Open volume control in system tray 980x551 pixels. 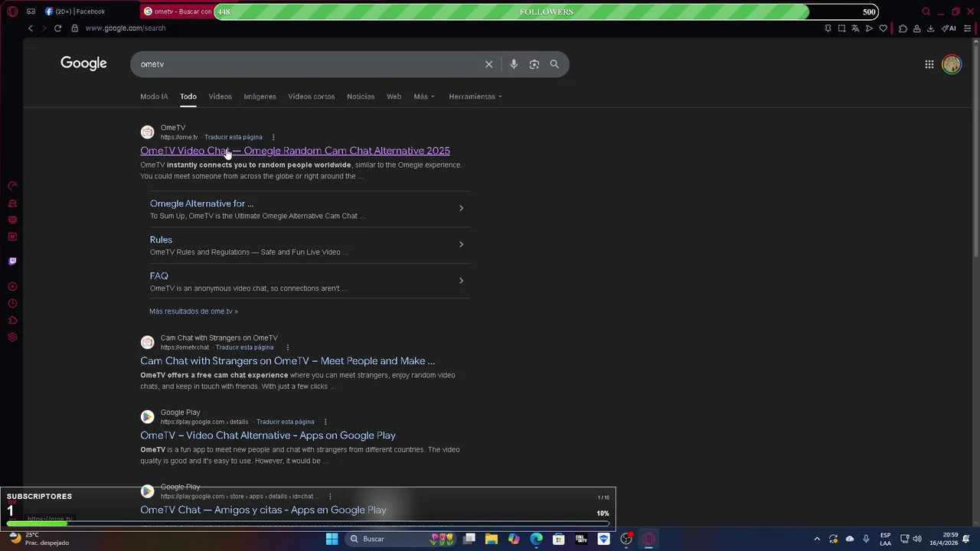pyautogui.click(x=917, y=539)
